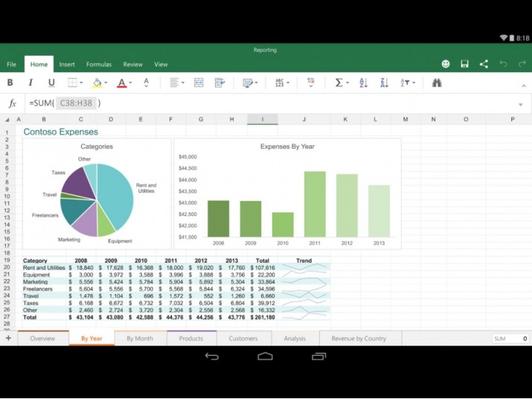Image resolution: width=532 pixels, height=399 pixels.
Task: Click the smiley feedback icon
Action: (446, 64)
